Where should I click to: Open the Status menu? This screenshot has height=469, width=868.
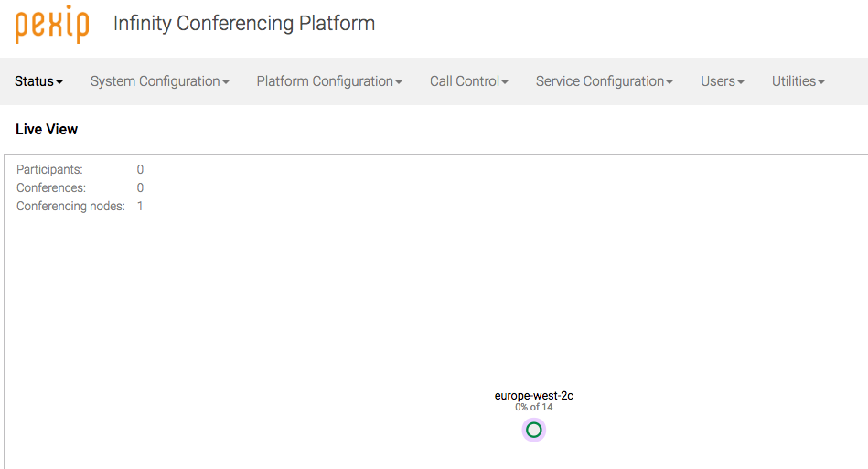(x=38, y=81)
